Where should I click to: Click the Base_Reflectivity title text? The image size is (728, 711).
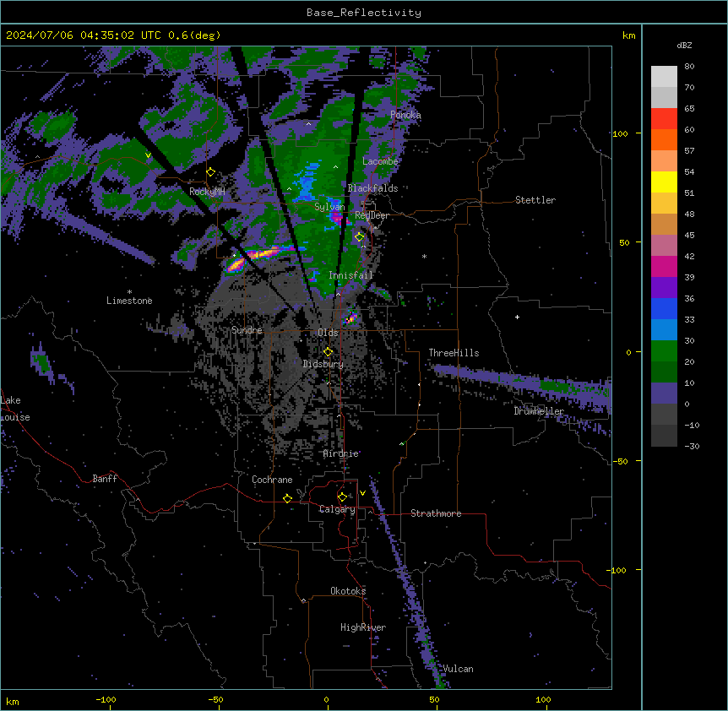point(364,13)
